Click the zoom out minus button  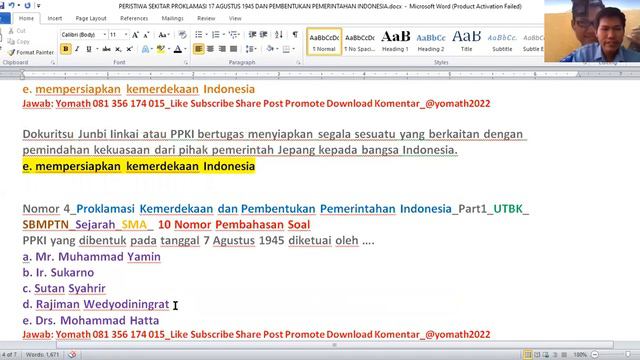pyautogui.click(x=595, y=355)
